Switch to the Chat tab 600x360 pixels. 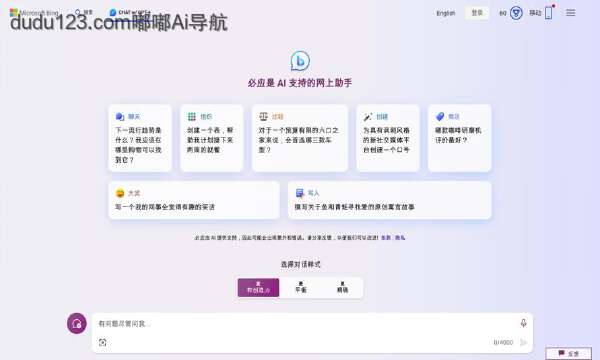tap(130, 13)
